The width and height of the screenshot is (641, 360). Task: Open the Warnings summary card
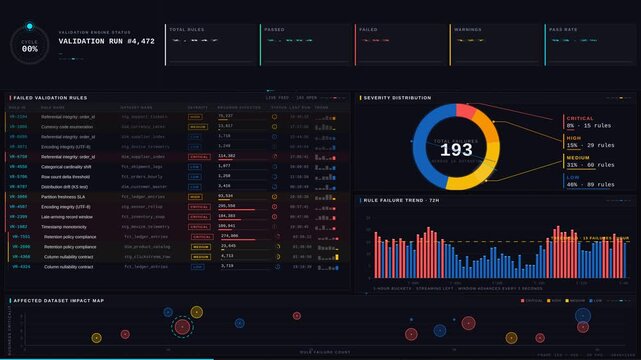[x=496, y=45]
